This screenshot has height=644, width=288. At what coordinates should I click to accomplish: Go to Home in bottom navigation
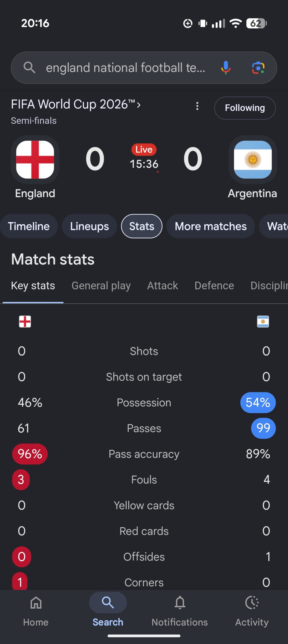[36, 611]
